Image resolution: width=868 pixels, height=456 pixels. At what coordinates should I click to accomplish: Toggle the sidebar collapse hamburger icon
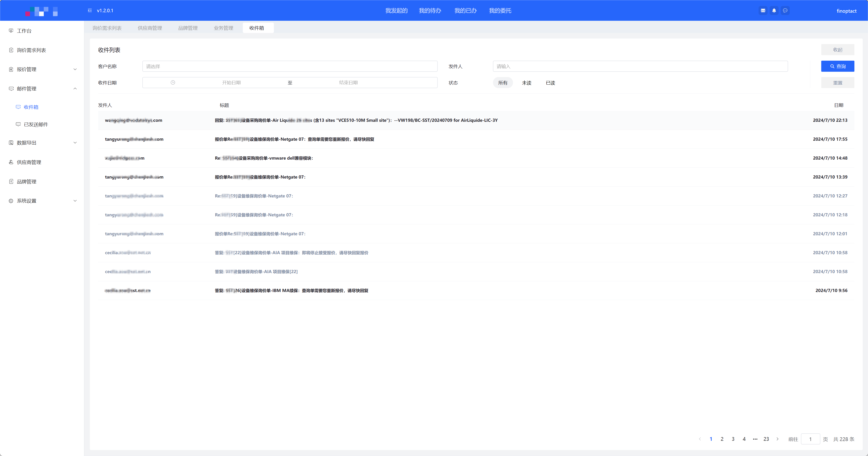pyautogui.click(x=90, y=10)
